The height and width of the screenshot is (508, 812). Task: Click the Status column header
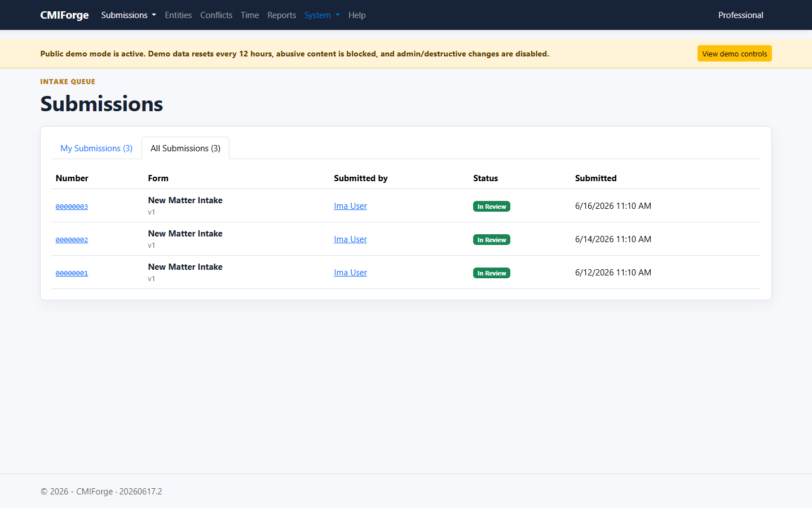[486, 178]
